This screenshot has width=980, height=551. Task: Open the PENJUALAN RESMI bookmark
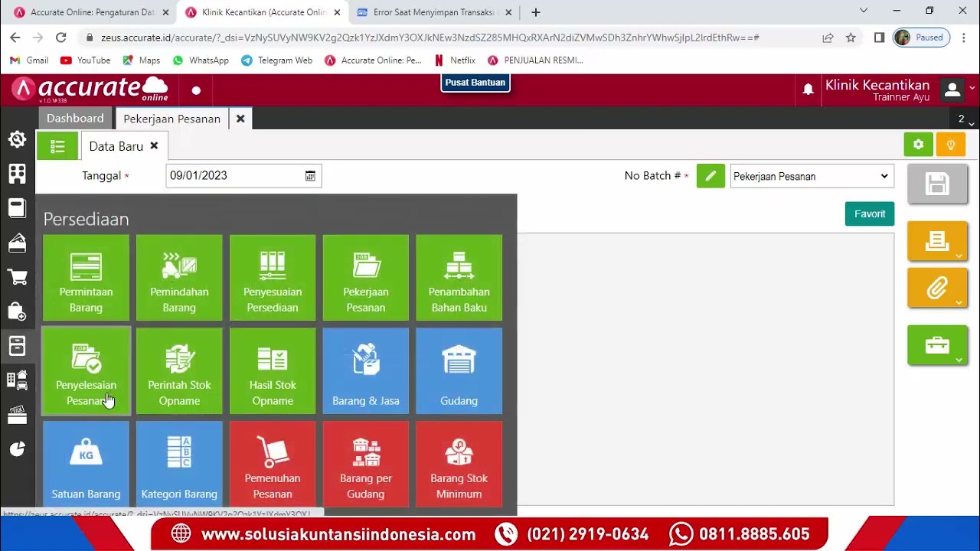pos(535,60)
